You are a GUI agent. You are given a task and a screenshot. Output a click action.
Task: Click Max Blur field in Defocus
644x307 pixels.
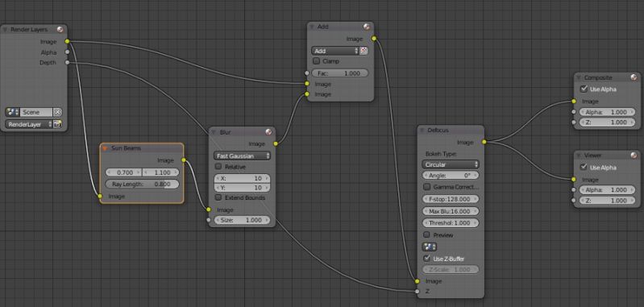click(451, 211)
